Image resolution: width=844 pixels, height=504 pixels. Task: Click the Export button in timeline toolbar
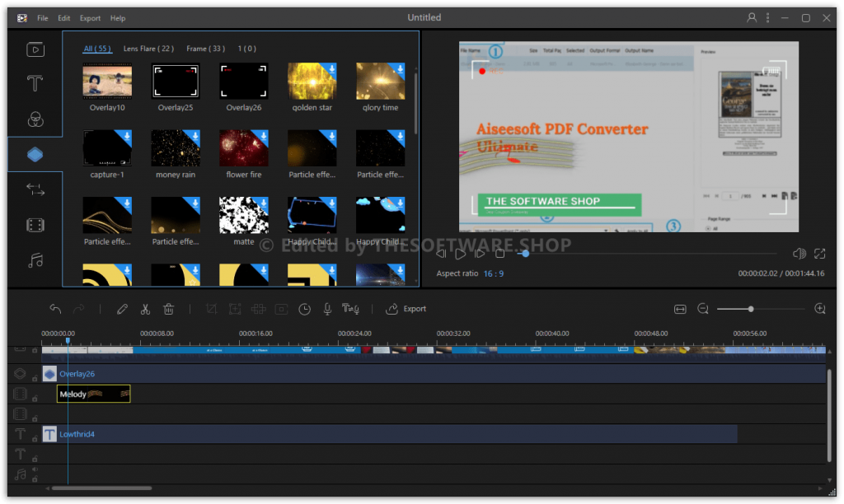pos(406,309)
